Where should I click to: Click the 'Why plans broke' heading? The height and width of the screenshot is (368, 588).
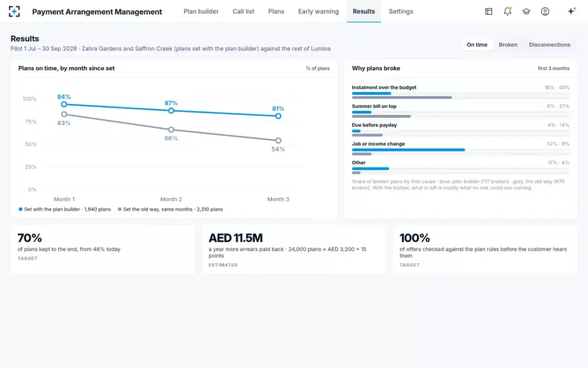point(376,68)
